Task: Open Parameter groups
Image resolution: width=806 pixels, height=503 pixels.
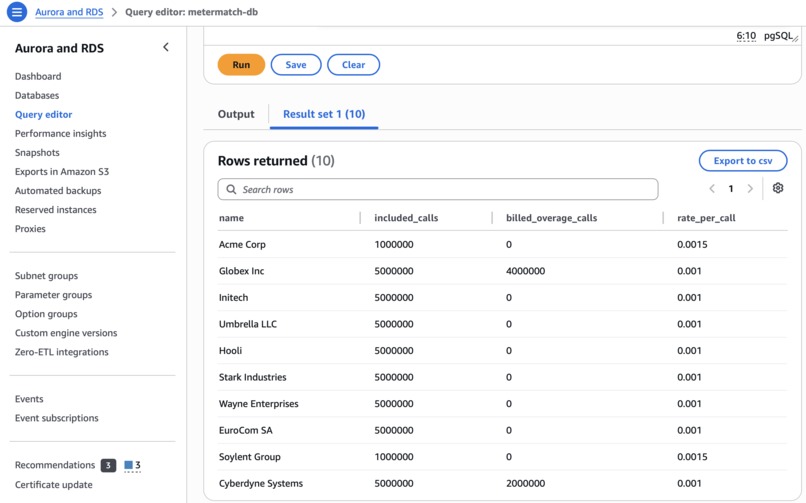Action: 53,295
